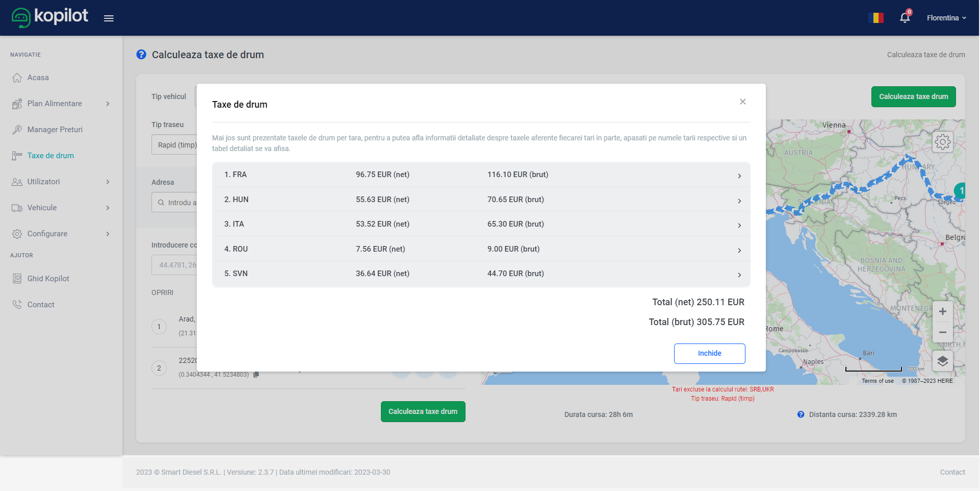Image resolution: width=980 pixels, height=491 pixels.
Task: Click the hamburger menu icon
Action: 109,18
